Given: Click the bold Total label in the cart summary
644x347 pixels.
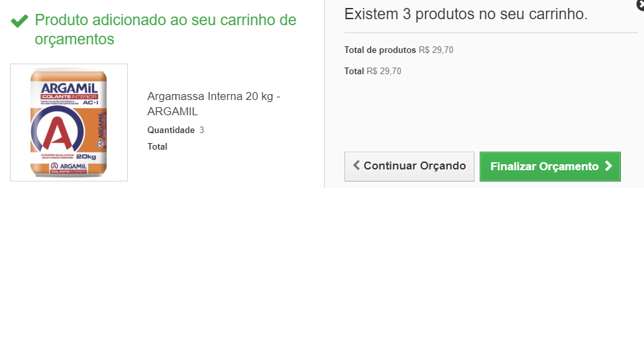Looking at the screenshot, I should tap(354, 71).
